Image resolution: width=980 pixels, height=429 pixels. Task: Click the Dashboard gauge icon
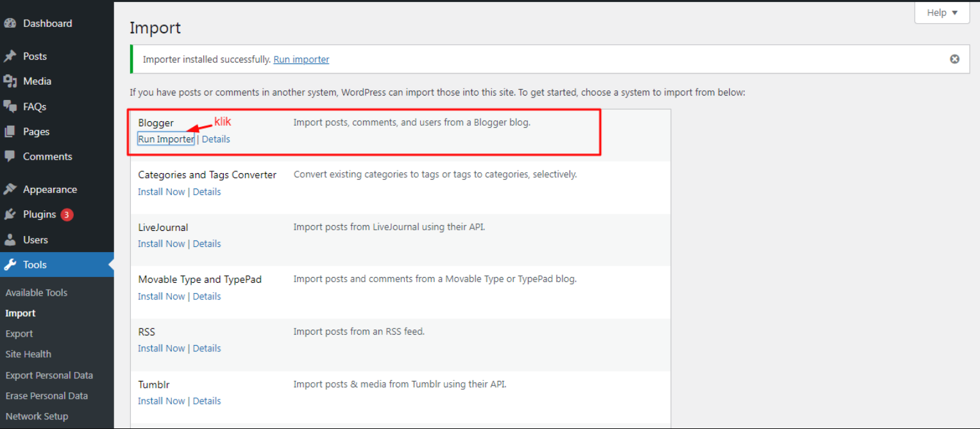pos(10,23)
